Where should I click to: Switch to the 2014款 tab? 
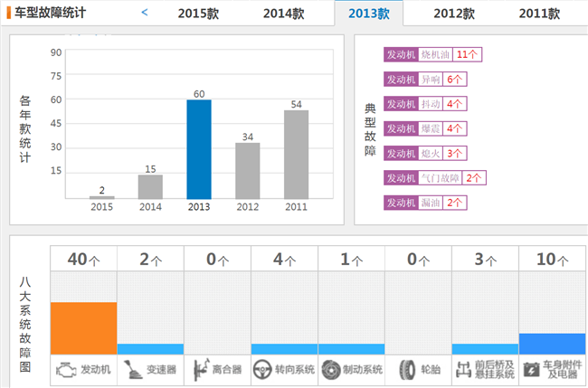click(x=283, y=14)
